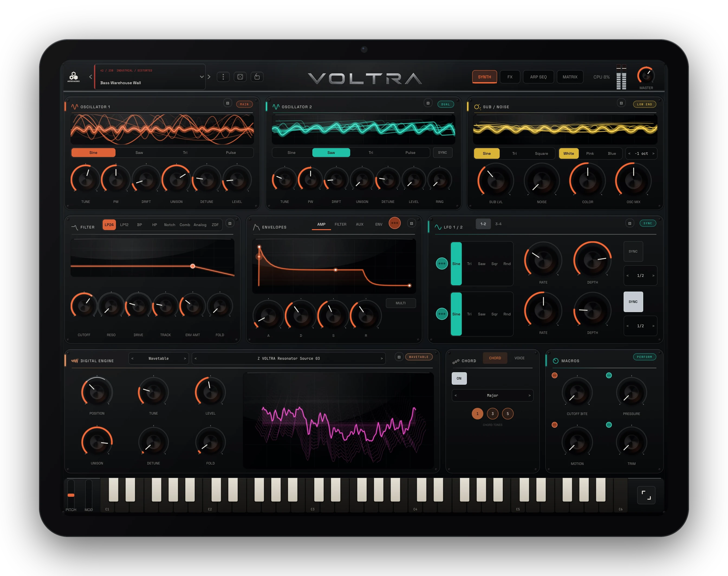The width and height of the screenshot is (728, 576).
Task: Click the Another Machines logo
Action: pyautogui.click(x=73, y=77)
